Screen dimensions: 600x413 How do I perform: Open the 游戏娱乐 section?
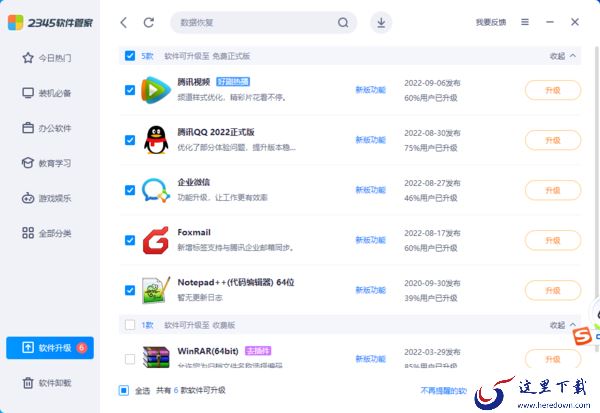click(47, 198)
